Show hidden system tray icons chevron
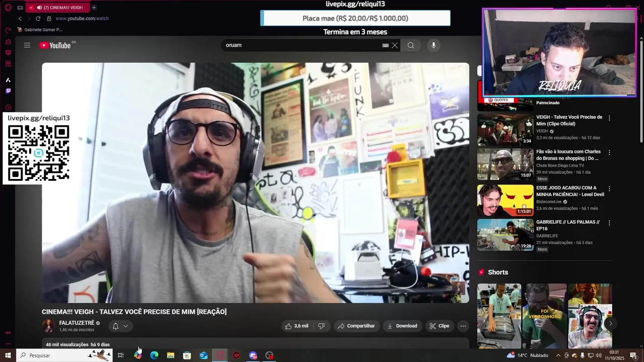Viewport: 644px width, 362px height. coord(558,355)
